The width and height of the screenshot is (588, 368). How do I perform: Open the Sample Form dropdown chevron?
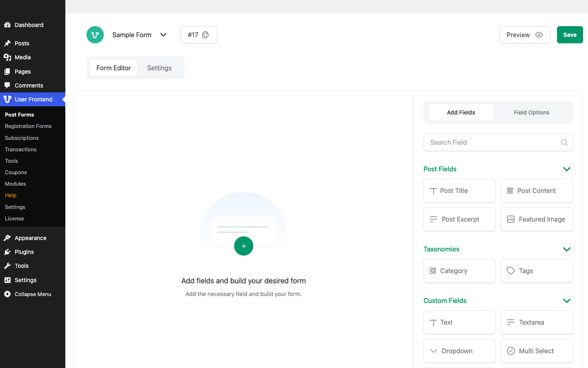point(163,35)
